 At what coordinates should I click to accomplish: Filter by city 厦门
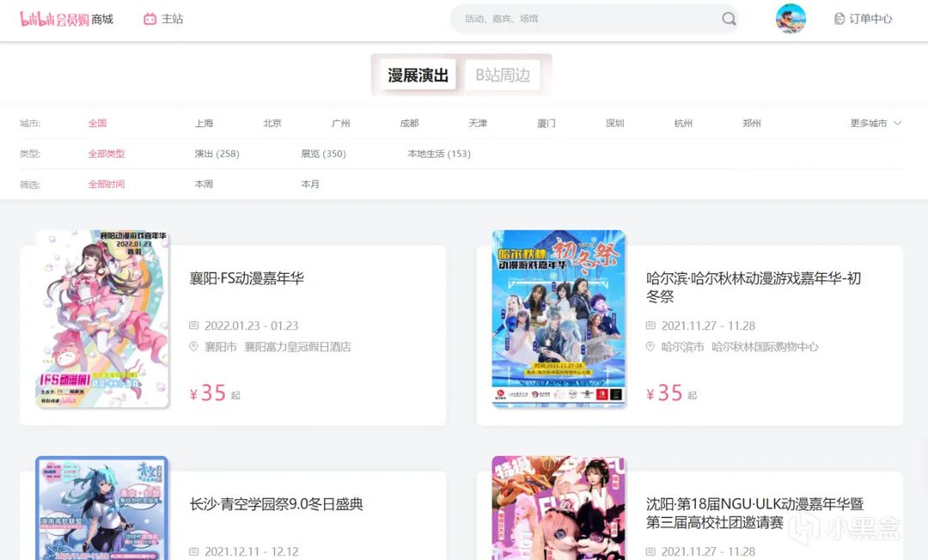coord(546,123)
